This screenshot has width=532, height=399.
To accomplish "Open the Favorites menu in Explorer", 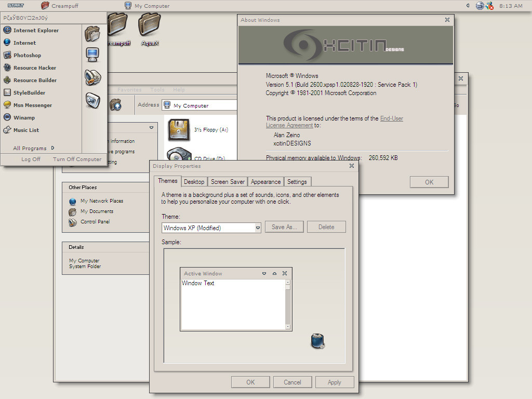I will click(129, 89).
